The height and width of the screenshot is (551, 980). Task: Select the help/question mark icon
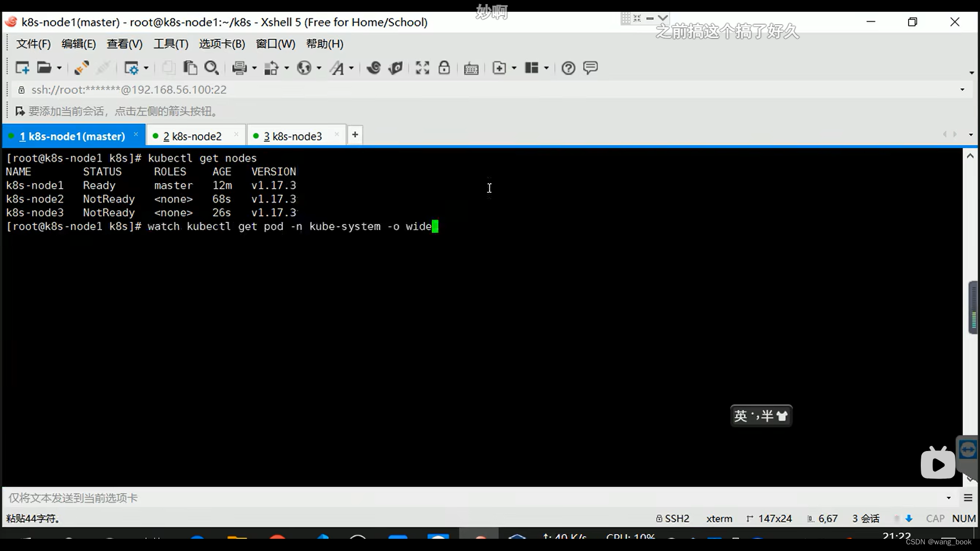[x=568, y=67]
